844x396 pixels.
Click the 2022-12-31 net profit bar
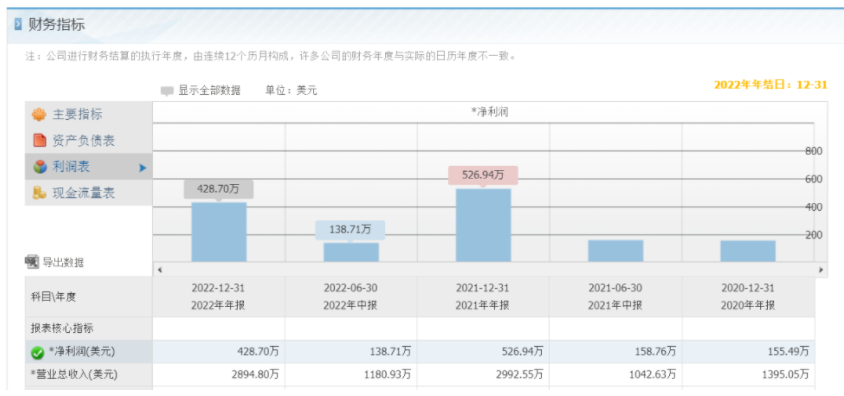tap(219, 232)
